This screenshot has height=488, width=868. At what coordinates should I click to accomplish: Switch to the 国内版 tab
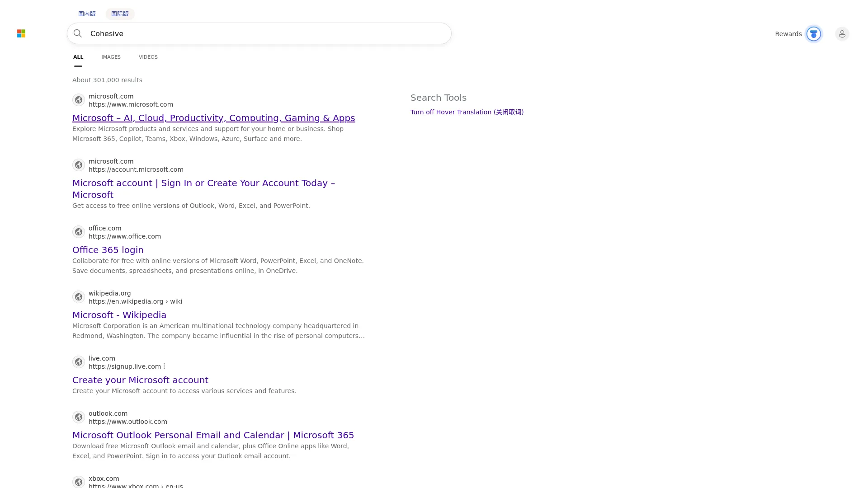tap(87, 14)
